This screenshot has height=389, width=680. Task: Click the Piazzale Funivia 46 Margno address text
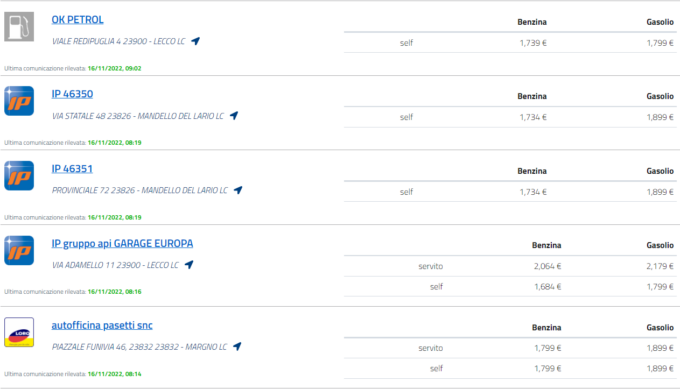point(139,347)
